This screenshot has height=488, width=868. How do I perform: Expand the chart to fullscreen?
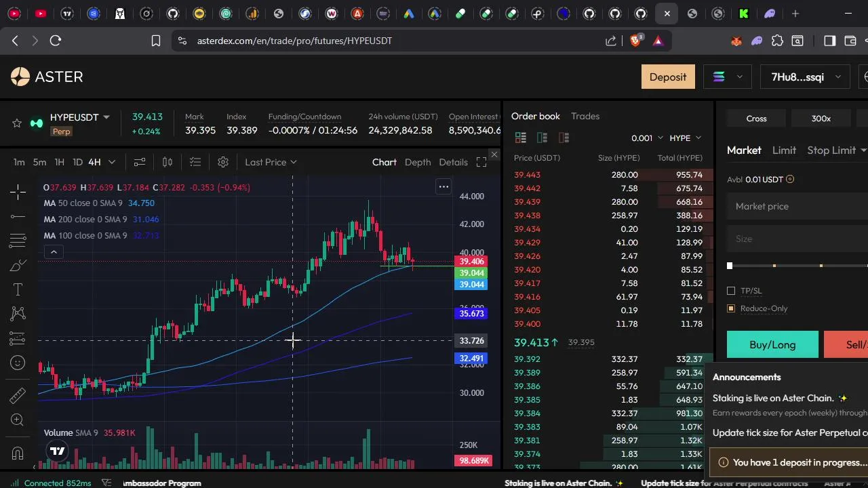[x=481, y=162]
